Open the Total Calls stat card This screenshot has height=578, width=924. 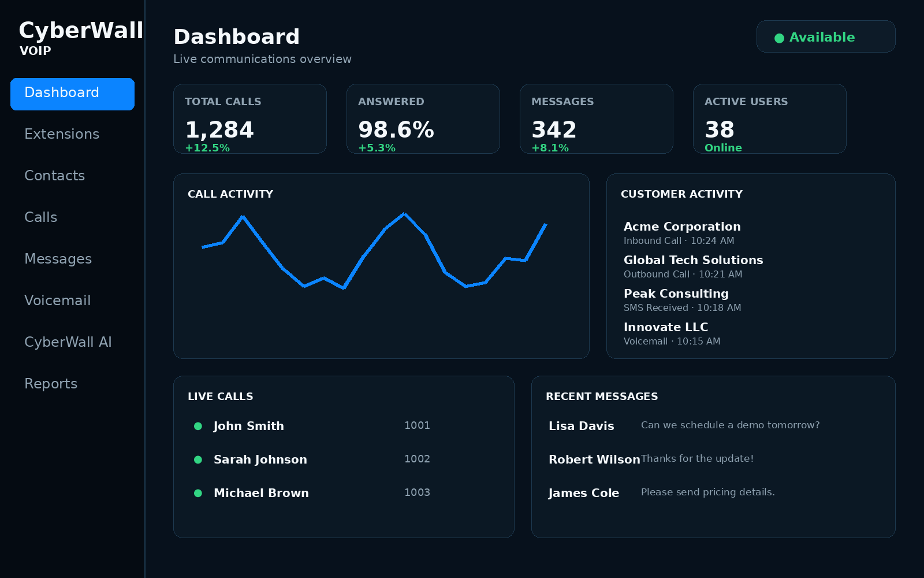tap(250, 118)
